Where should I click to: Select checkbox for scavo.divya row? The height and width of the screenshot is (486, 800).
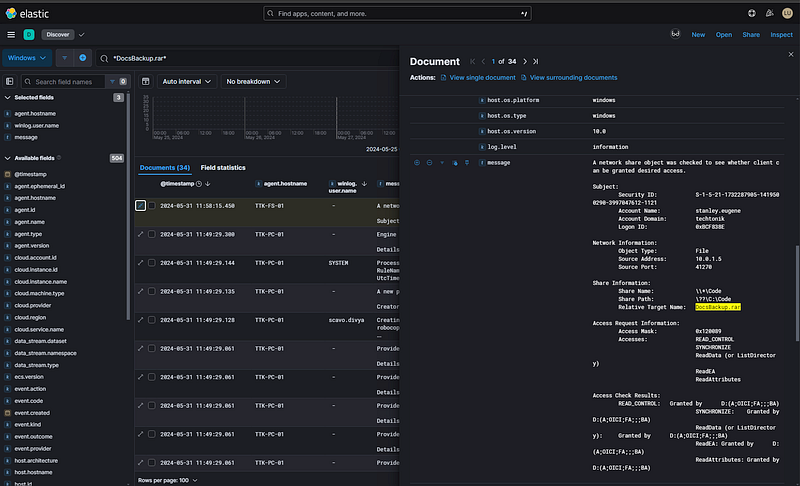click(152, 320)
